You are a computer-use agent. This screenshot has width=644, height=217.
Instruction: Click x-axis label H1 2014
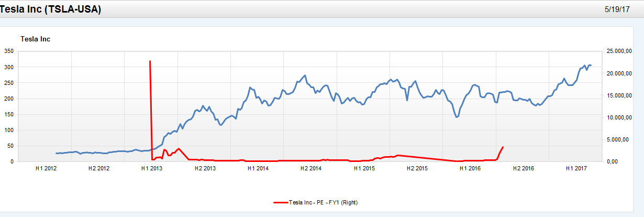[x=258, y=168]
